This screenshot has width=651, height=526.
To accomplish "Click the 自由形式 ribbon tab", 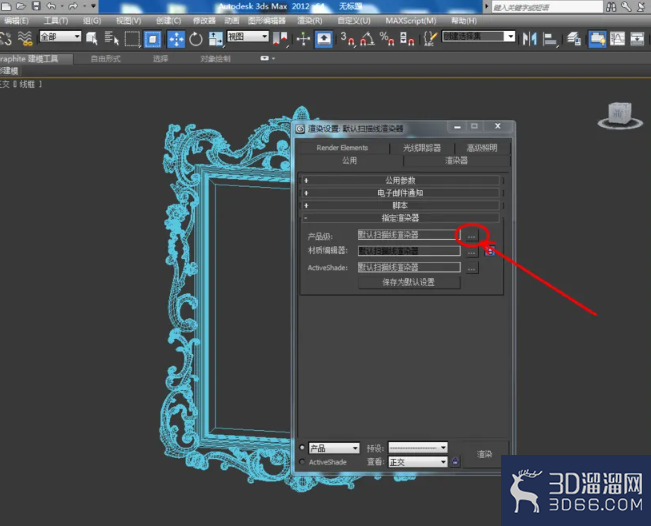I will click(105, 59).
